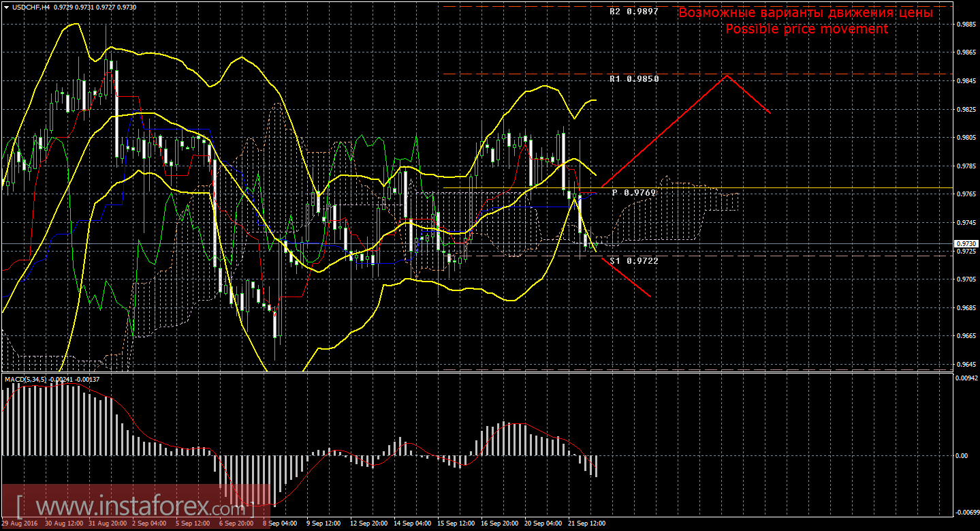The image size is (980, 531).
Task: Open the chart menu triangle beside USDCHF,H4
Action: pos(6,6)
